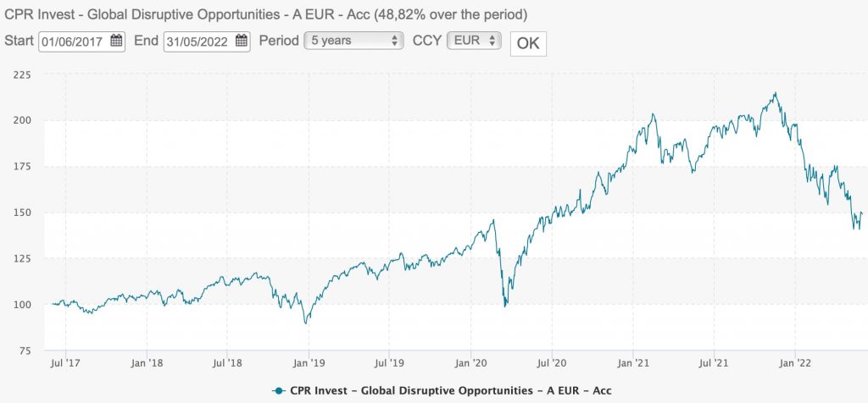
Task: Toggle the CPR Invest series legend label
Action: pos(448,390)
